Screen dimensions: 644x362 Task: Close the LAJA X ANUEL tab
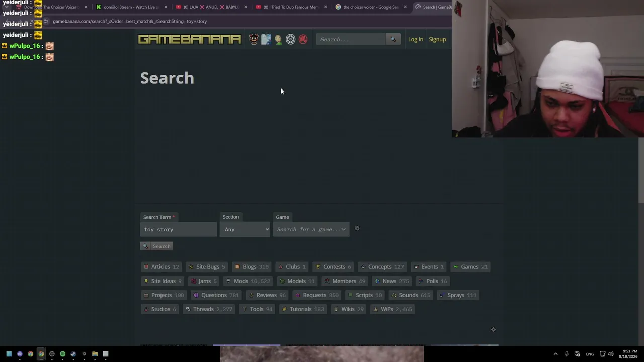pyautogui.click(x=246, y=7)
